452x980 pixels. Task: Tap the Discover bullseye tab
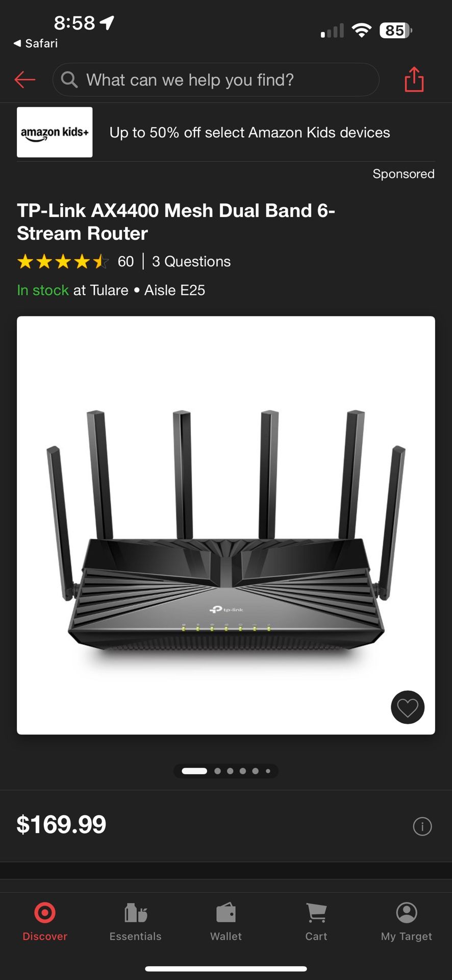click(45, 921)
